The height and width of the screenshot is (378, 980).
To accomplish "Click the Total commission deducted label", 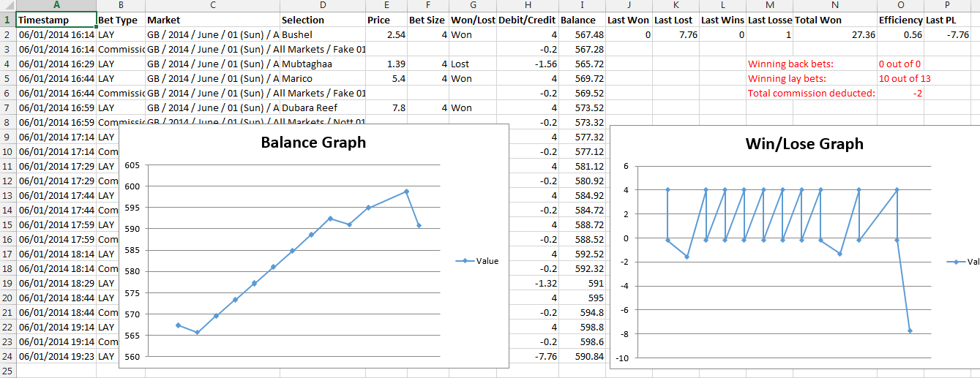I will [x=811, y=93].
